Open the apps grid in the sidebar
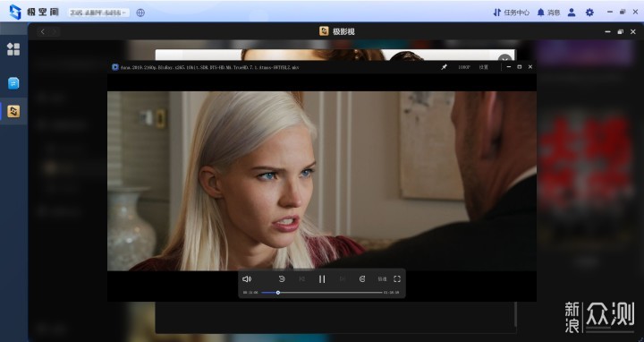 point(13,49)
